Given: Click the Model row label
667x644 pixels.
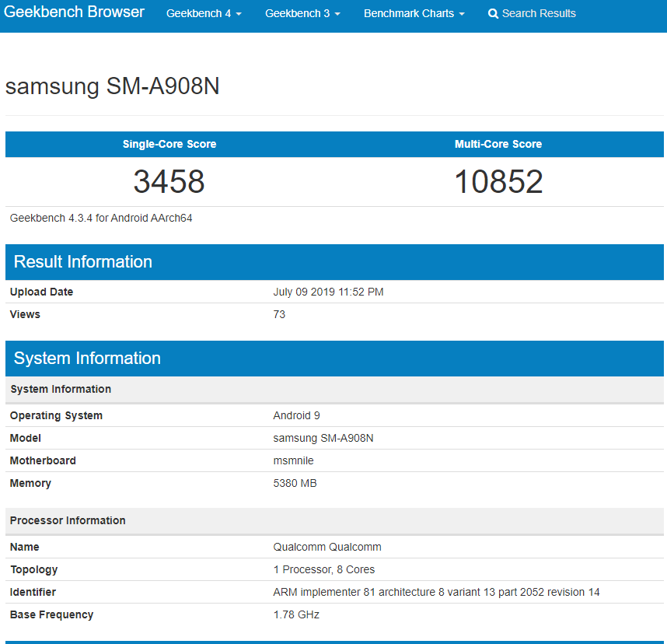Looking at the screenshot, I should (25, 439).
